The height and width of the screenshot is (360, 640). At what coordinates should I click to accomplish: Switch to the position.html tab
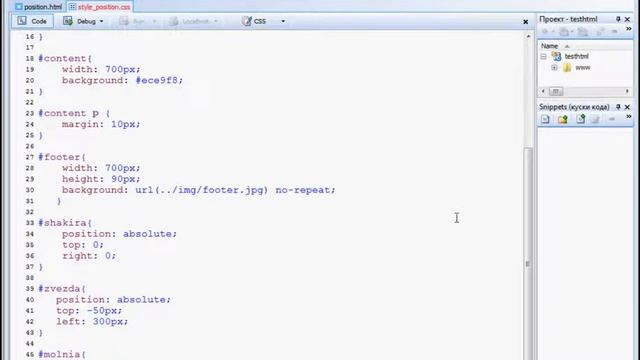pos(38,7)
